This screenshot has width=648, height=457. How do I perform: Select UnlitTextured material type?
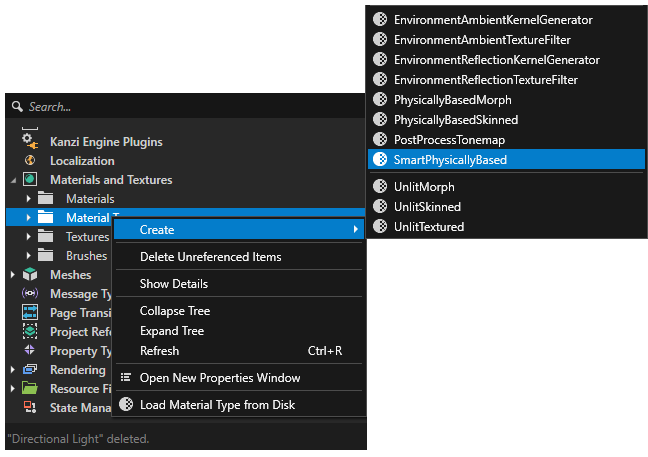pos(428,227)
